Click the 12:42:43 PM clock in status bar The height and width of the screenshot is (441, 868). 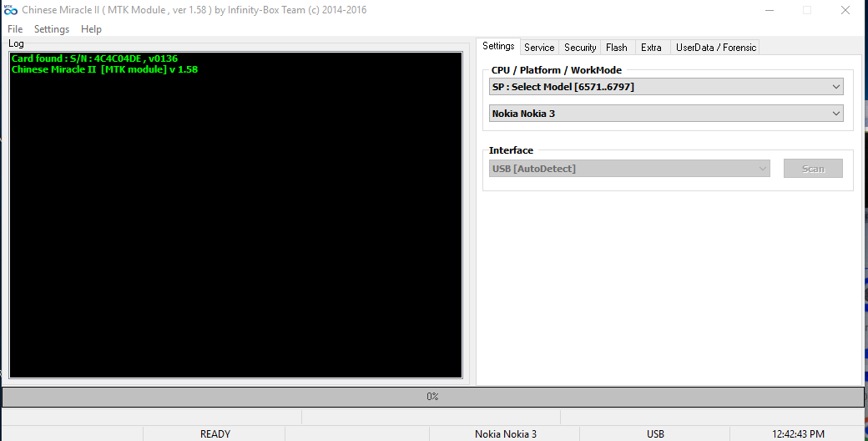click(798, 433)
